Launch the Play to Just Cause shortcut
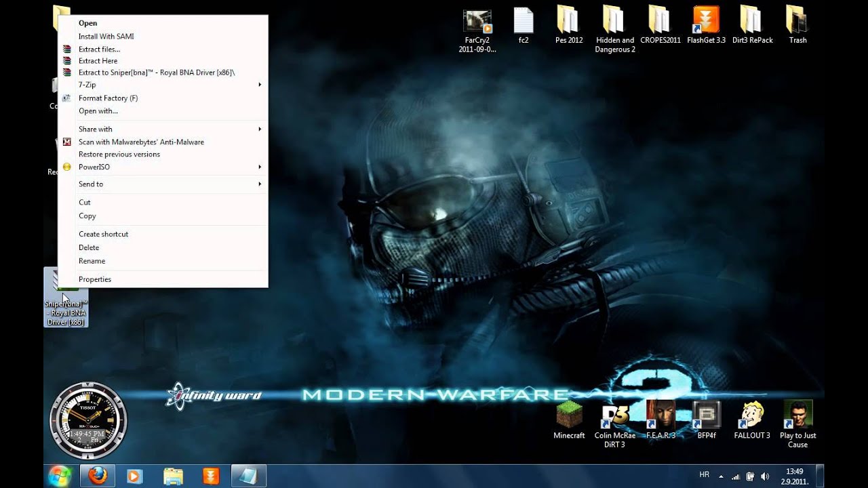 tap(797, 424)
